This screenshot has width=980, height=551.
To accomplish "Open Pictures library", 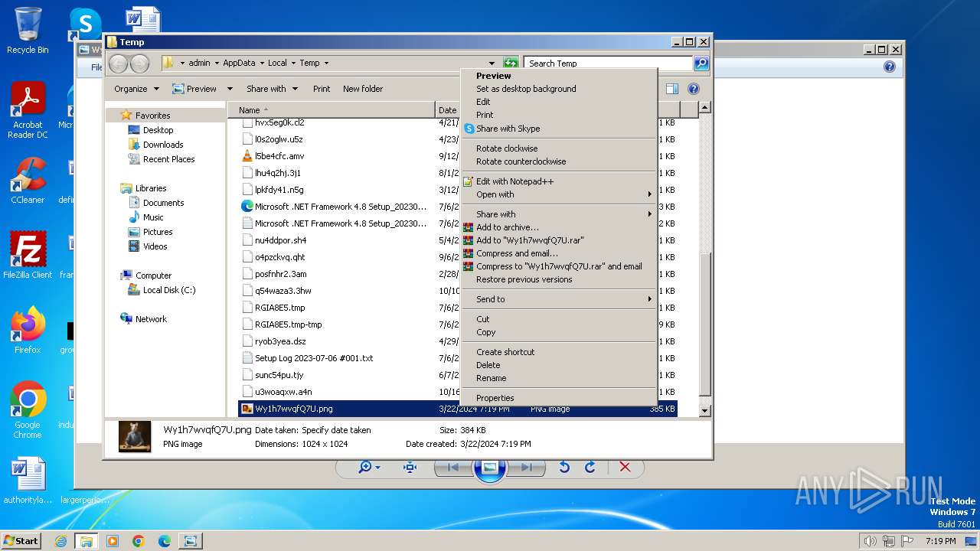I will (x=157, y=232).
